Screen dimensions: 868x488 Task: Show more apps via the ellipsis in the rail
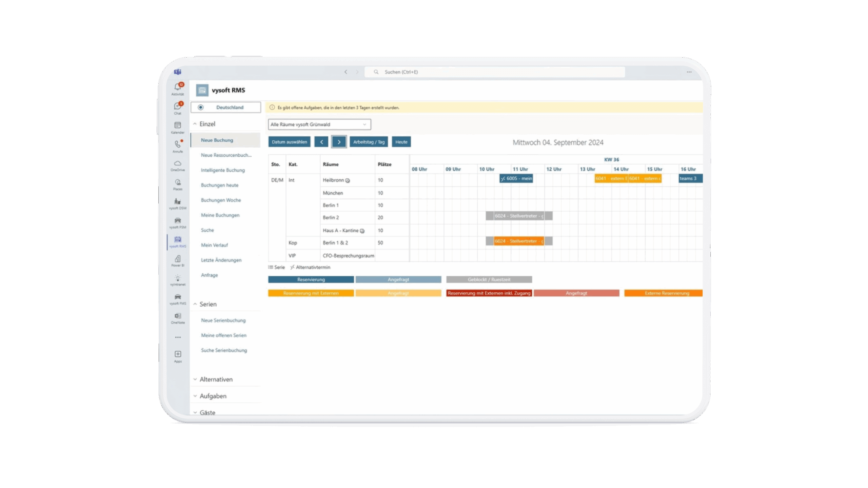(x=178, y=337)
